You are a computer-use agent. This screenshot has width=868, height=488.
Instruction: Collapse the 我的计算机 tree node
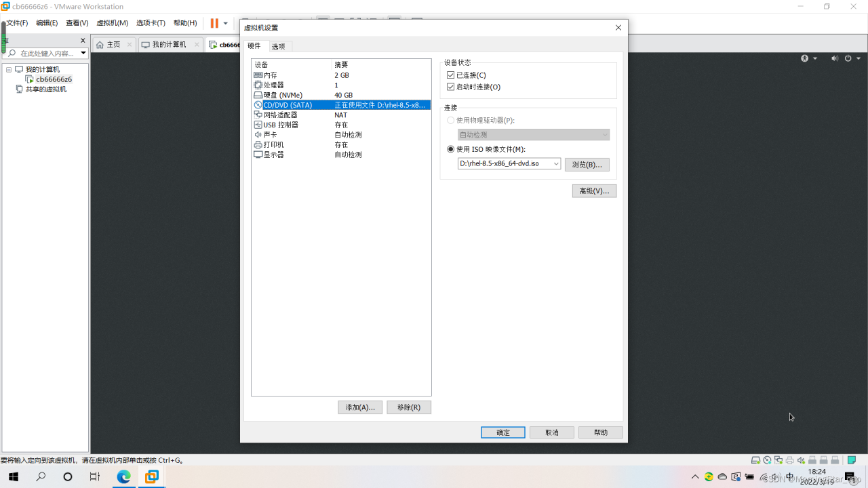[9, 70]
